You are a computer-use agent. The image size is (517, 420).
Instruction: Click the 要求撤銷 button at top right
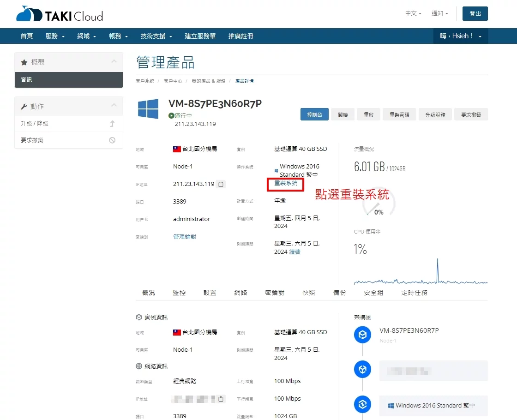(471, 114)
